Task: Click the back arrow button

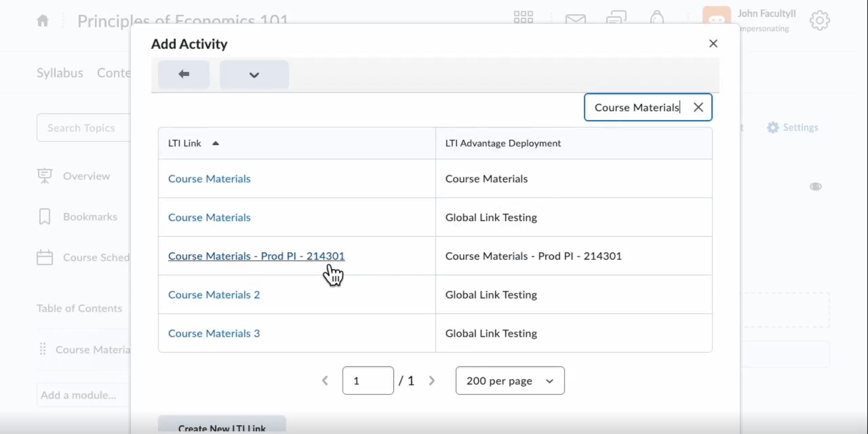Action: pyautogui.click(x=183, y=74)
